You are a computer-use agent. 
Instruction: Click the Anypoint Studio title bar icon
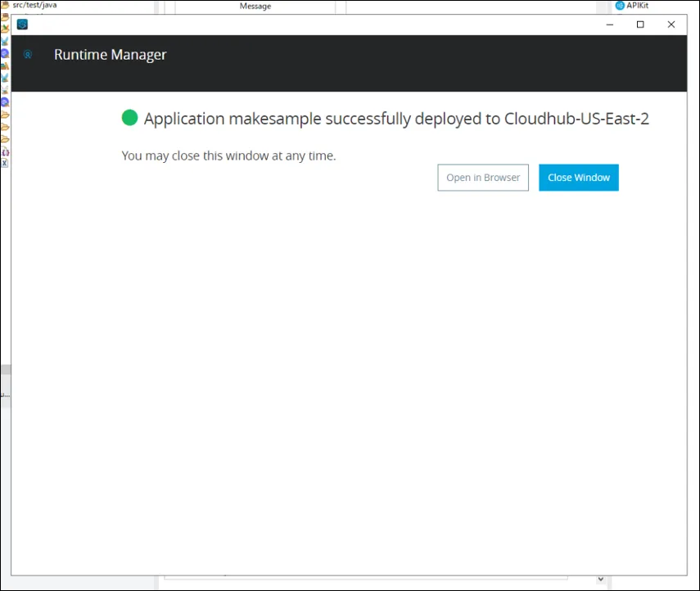pos(22,24)
